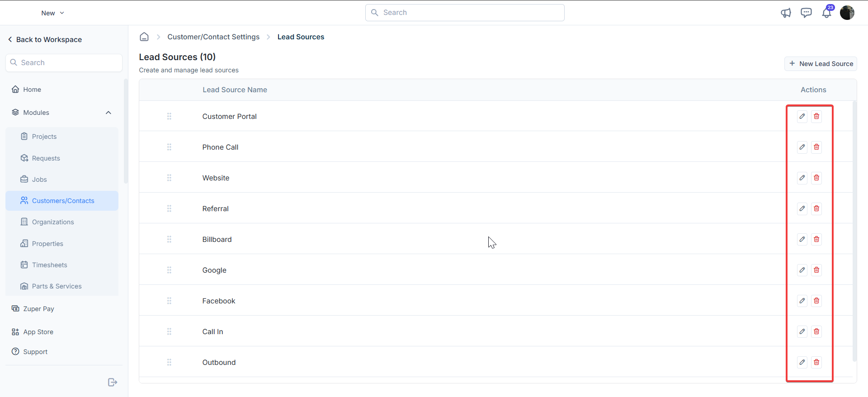Open Parts & Services module
This screenshot has width=868, height=397.
coord(62,286)
